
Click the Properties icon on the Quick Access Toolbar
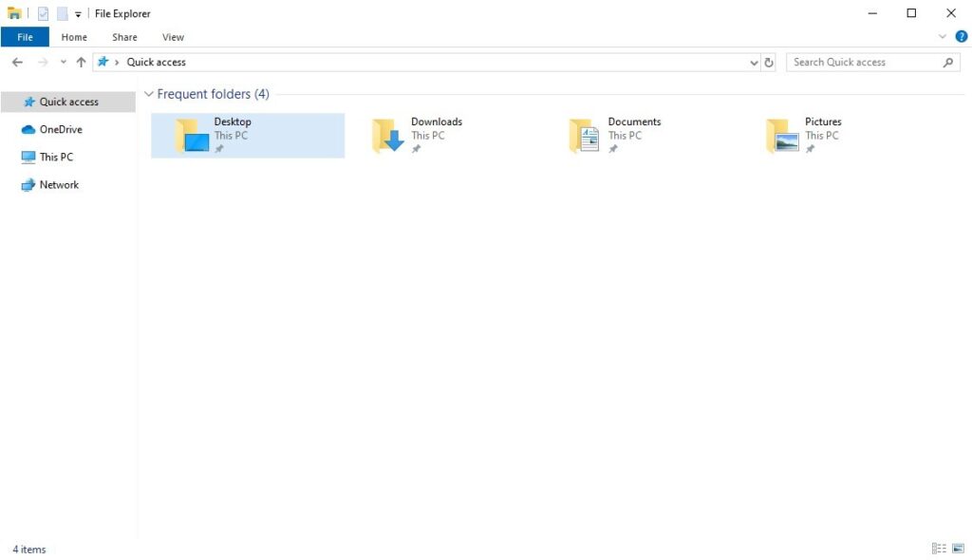(x=42, y=13)
